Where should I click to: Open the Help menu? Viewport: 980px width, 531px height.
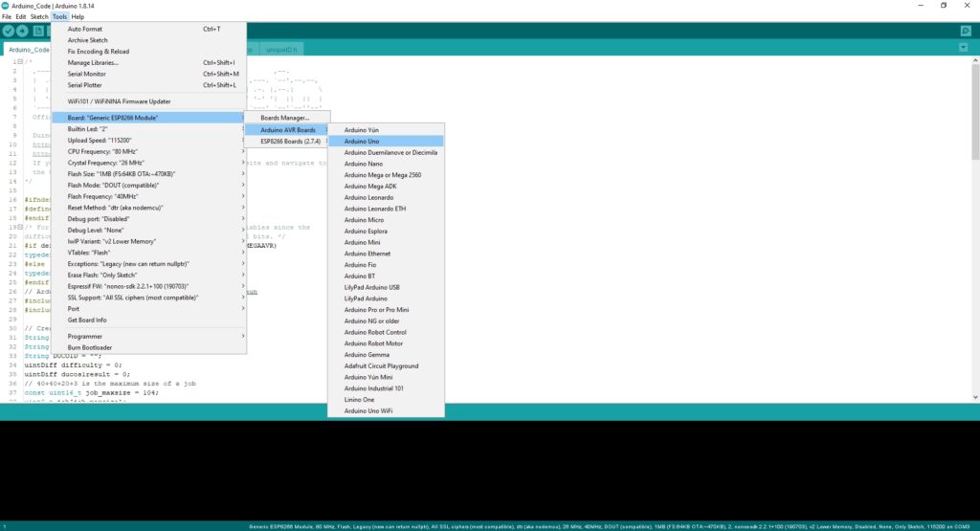coord(78,17)
